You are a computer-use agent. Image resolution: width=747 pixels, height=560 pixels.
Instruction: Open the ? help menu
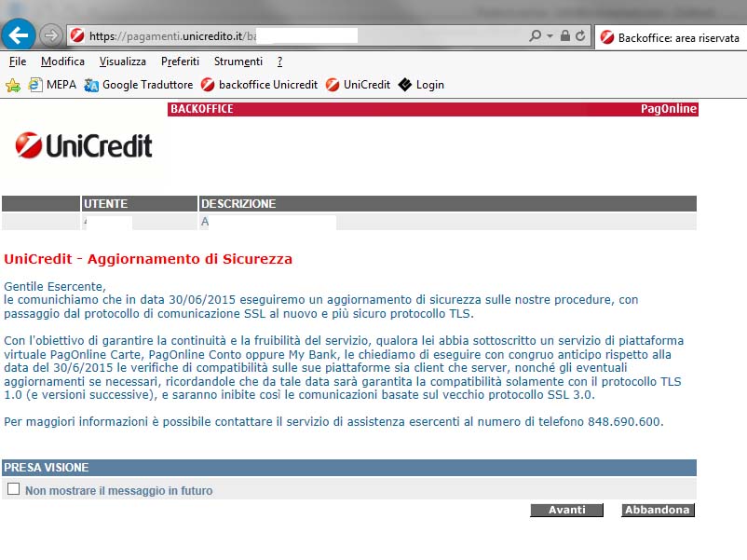[279, 61]
